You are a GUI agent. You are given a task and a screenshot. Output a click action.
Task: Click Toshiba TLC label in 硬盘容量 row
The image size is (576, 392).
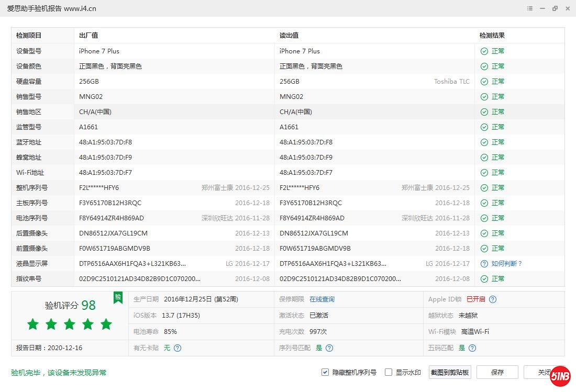coord(452,82)
